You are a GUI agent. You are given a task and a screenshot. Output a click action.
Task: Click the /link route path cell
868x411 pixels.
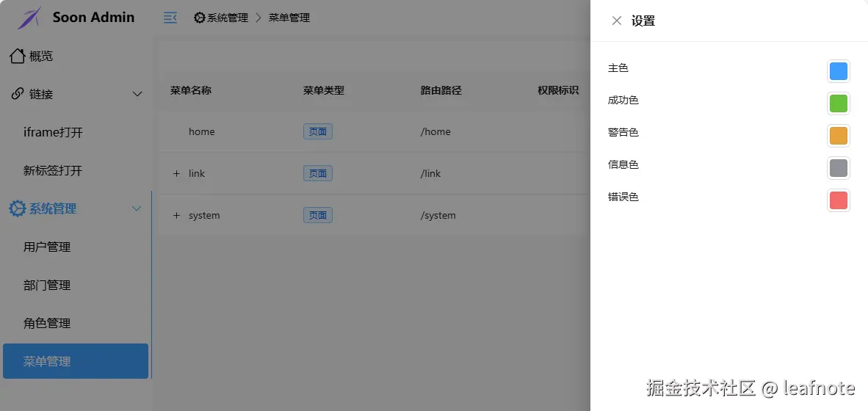click(430, 174)
